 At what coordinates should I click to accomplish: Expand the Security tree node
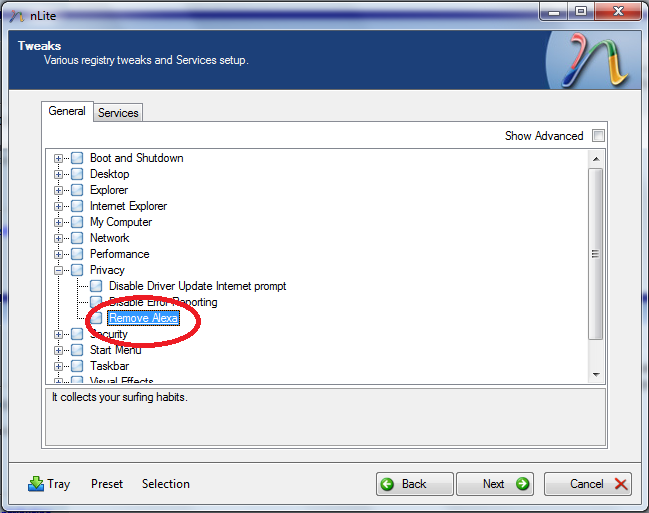58,334
